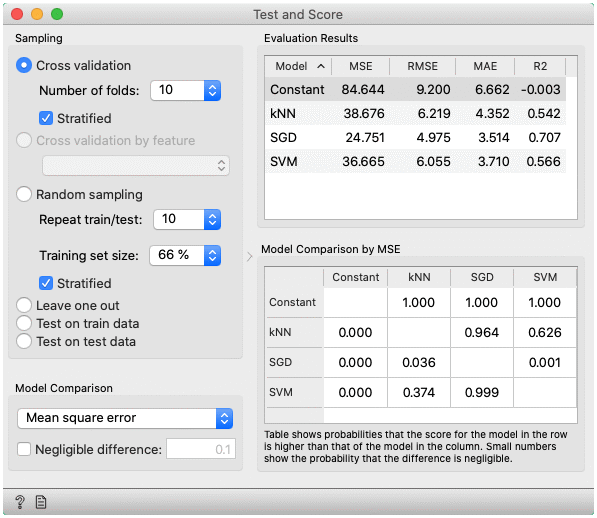
Task: Select the SGD row in Evaluation Results
Action: click(x=415, y=137)
